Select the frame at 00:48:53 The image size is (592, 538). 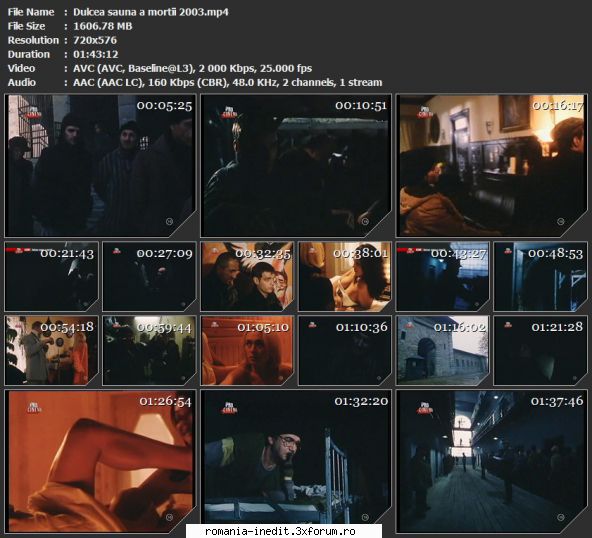point(541,276)
